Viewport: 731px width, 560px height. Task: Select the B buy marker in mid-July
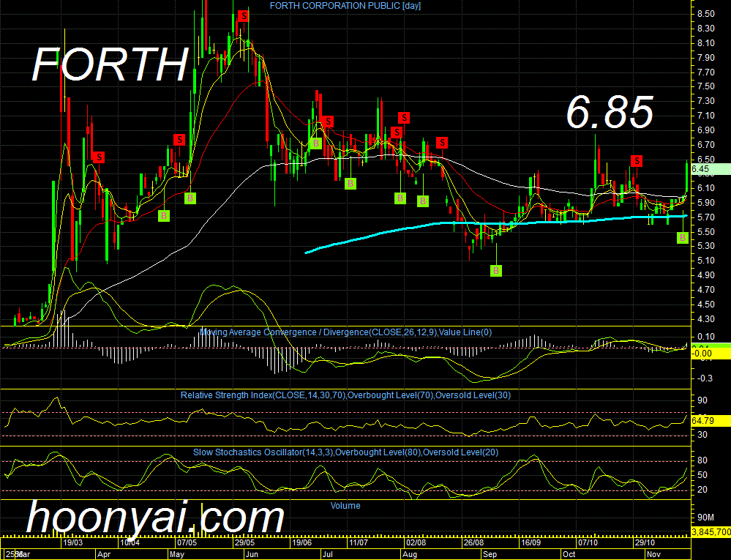[x=350, y=184]
